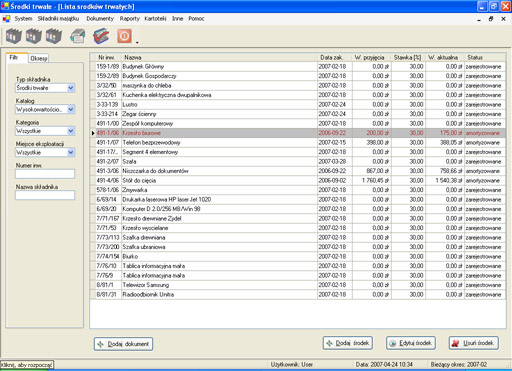Open the Składniki majątku menu
512x371 pixels.
click(x=58, y=19)
